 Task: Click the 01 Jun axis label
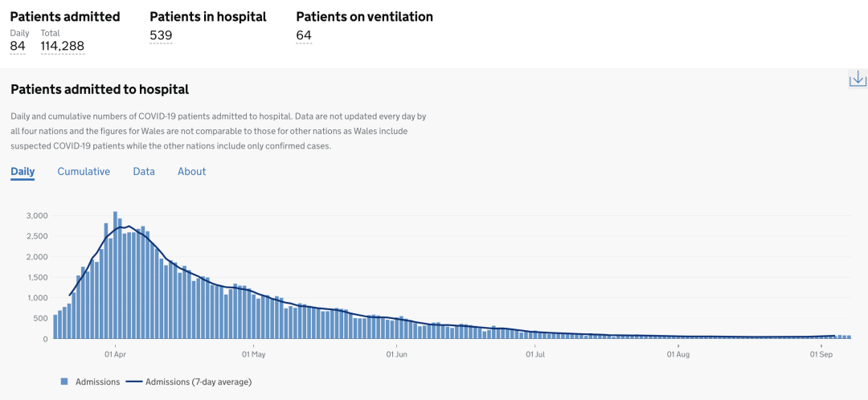coord(396,353)
